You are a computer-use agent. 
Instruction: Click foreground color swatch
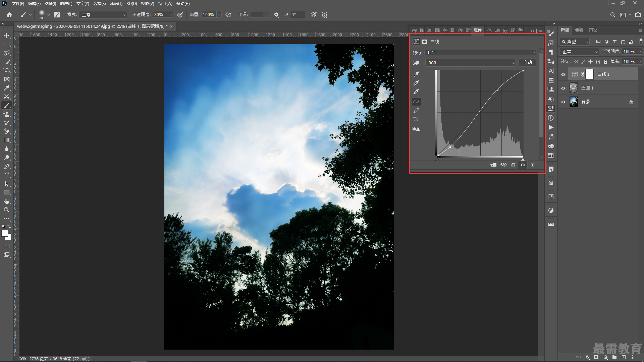[x=5, y=233]
